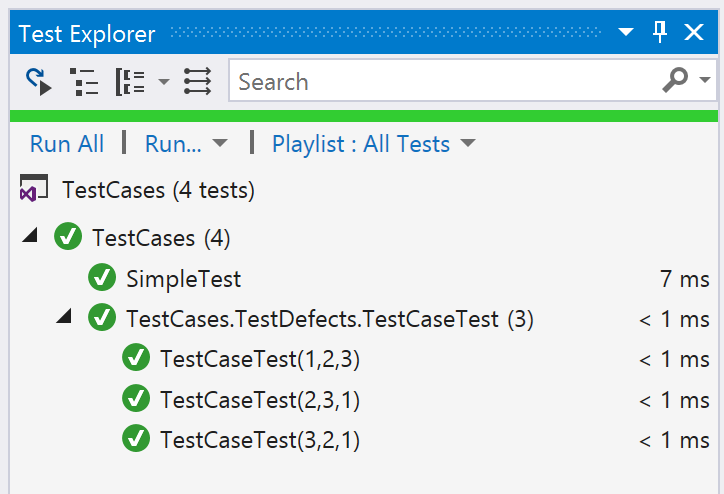The height and width of the screenshot is (494, 724).
Task: Open the Group By dropdown arrow
Action: (163, 82)
